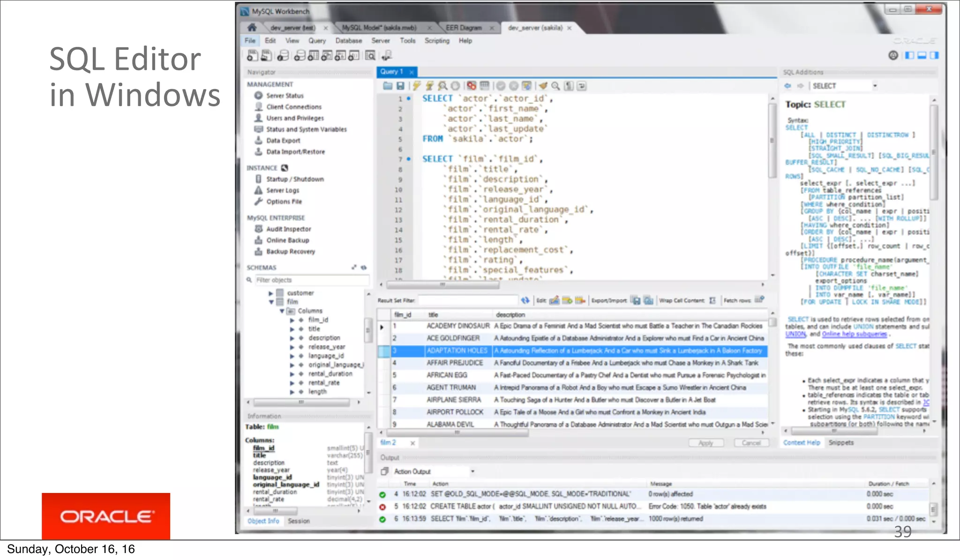Expand the film_id column node
This screenshot has width=960, height=560.
(x=292, y=320)
